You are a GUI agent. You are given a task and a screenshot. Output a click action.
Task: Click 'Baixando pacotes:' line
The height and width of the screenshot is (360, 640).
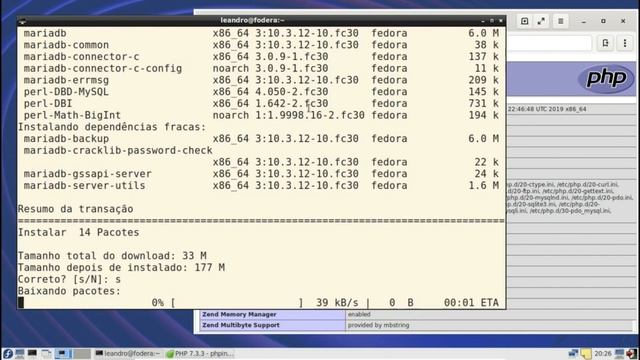[x=69, y=291]
